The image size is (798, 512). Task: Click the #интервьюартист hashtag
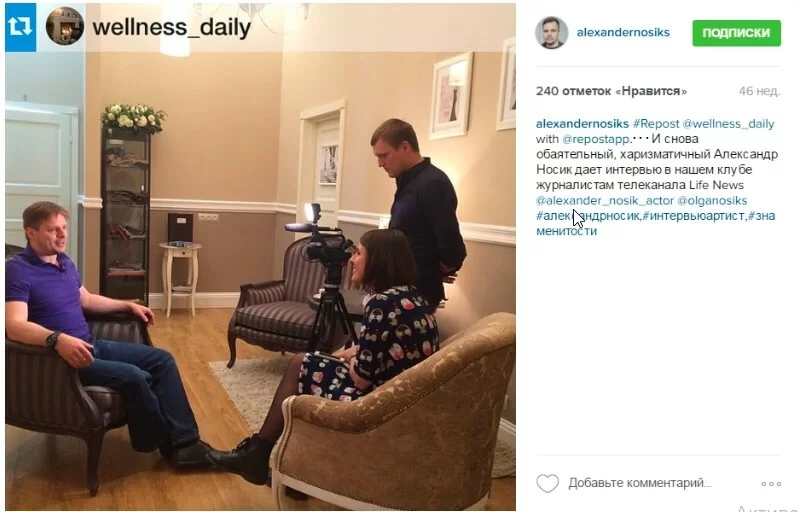pos(693,216)
